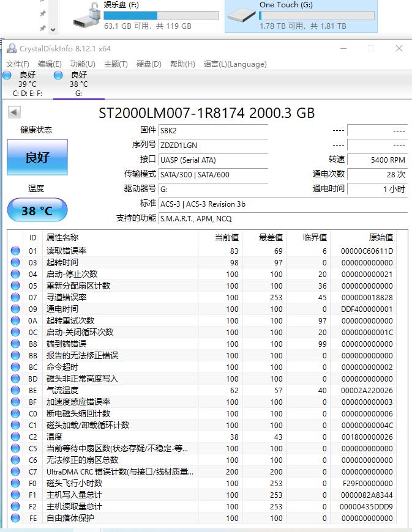
Task: Click the 属性名称 column header
Action: [120, 237]
